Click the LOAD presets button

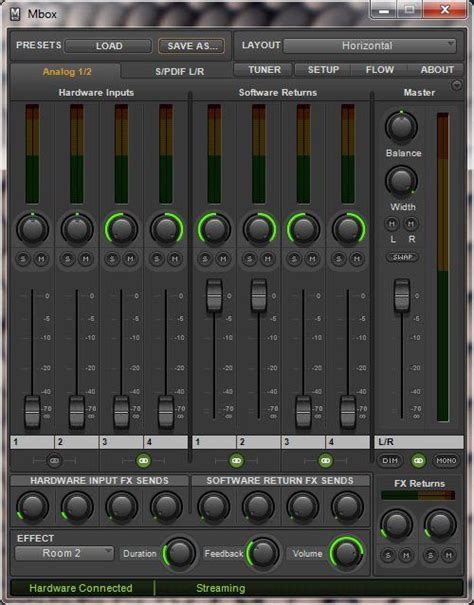tap(108, 46)
